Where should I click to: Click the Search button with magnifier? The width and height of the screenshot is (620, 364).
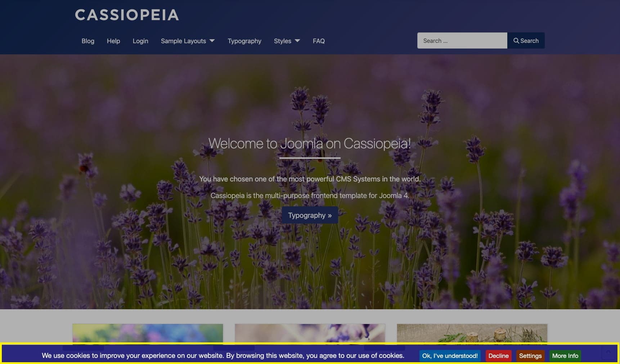click(526, 41)
